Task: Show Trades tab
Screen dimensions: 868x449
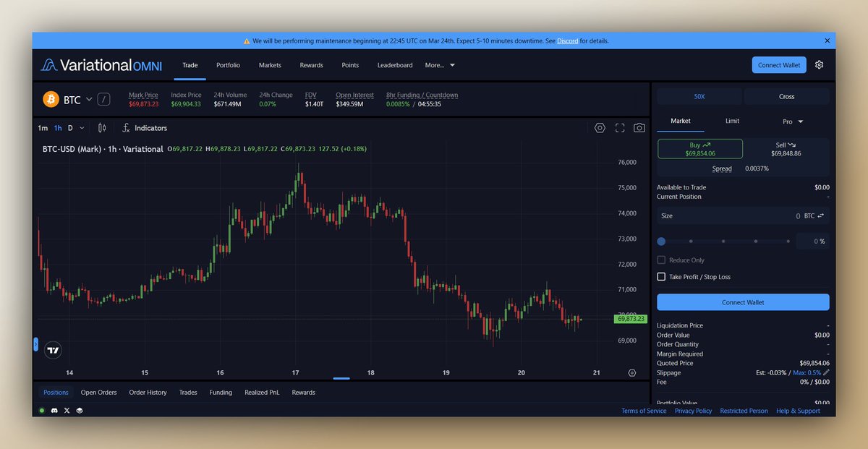Action: click(x=188, y=393)
